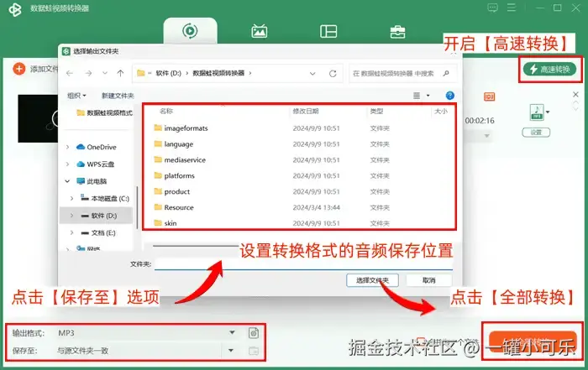Image resolution: width=588 pixels, height=370 pixels.
Task: Open the feedback message icon in title bar
Action: [493, 8]
